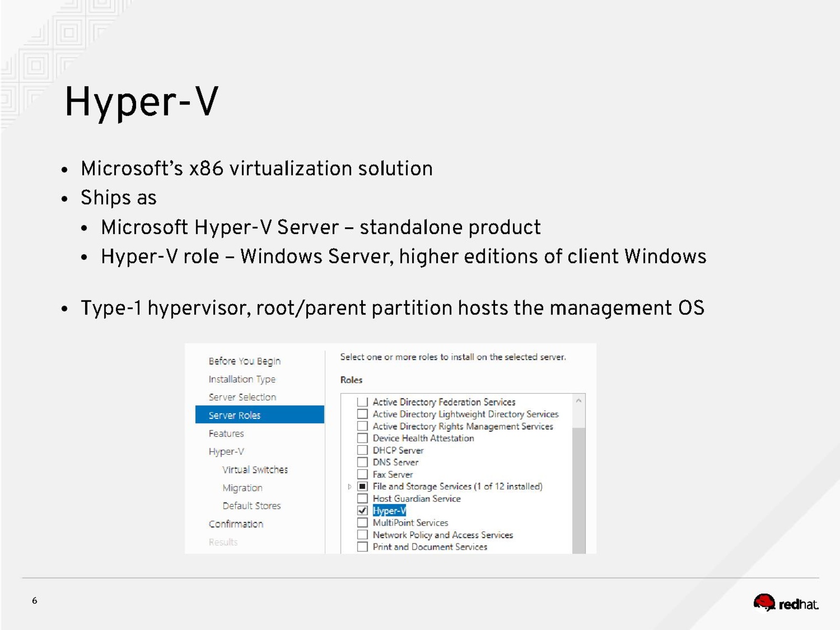
Task: Check the Fax Server checkbox
Action: pos(362,475)
